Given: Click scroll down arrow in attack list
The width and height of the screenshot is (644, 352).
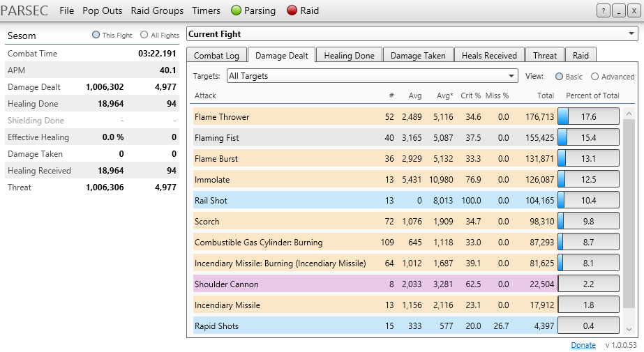Looking at the screenshot, I should pyautogui.click(x=629, y=329).
